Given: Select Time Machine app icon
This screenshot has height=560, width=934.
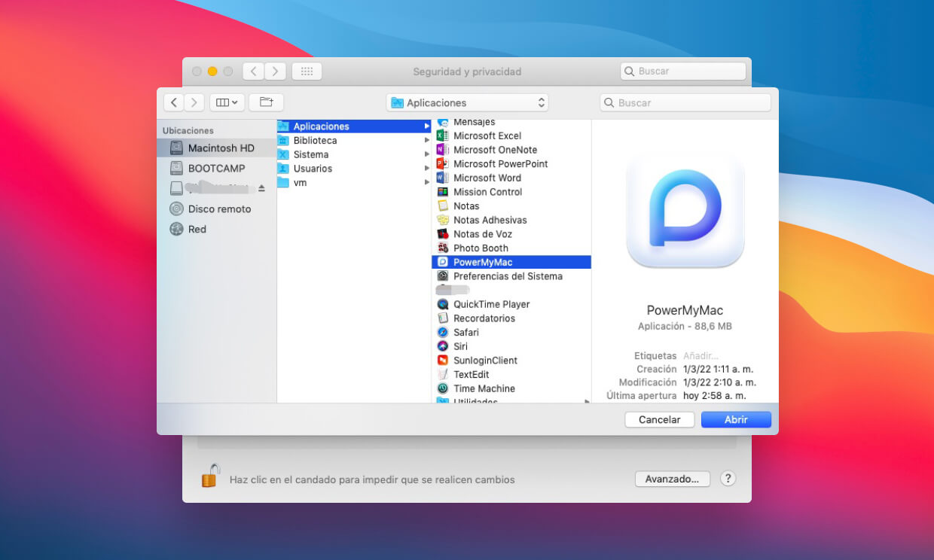Looking at the screenshot, I should pyautogui.click(x=443, y=388).
